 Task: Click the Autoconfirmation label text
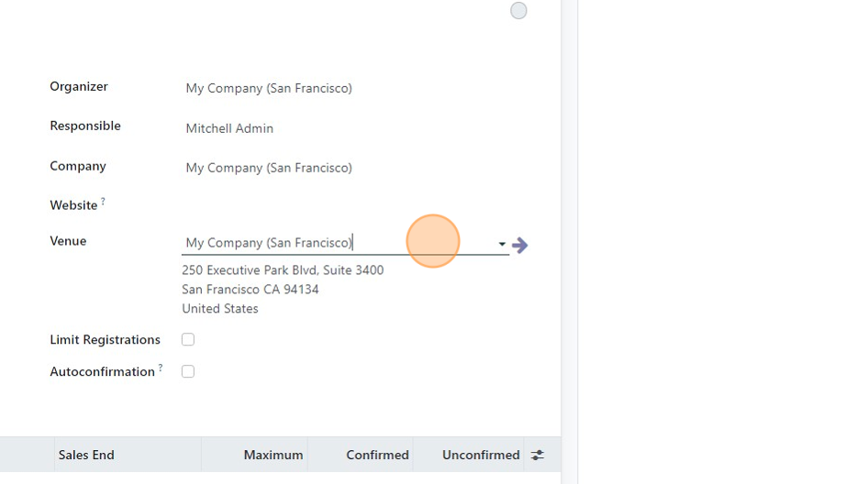tap(103, 372)
